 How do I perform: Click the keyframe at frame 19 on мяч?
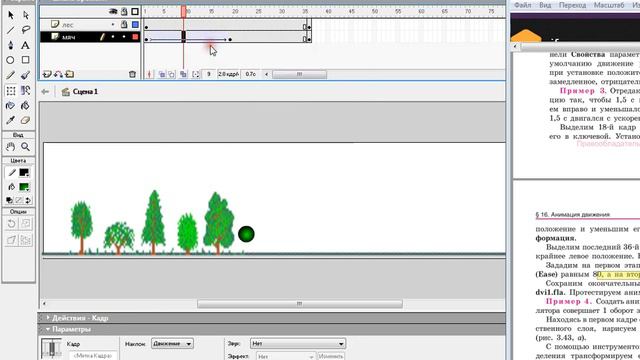point(230,39)
